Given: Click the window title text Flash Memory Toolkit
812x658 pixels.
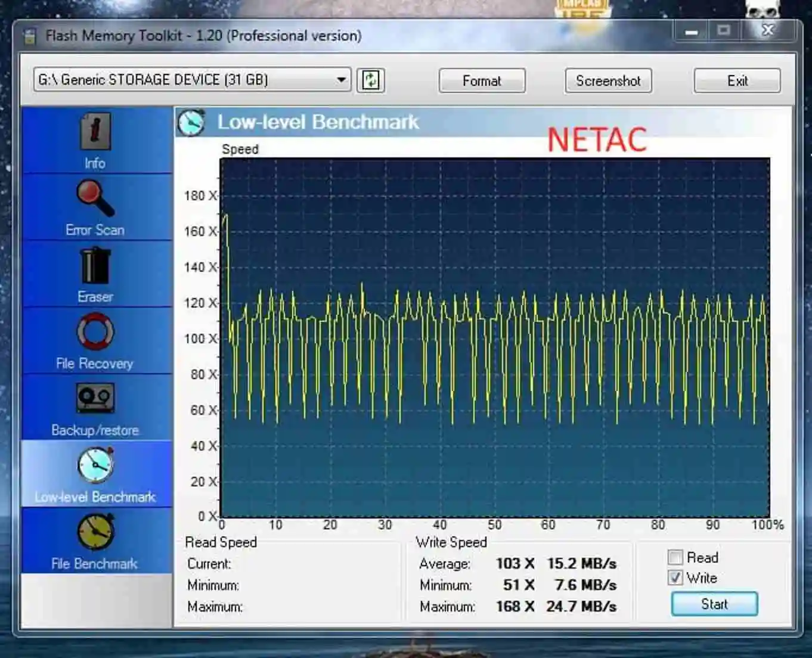Looking at the screenshot, I should (x=203, y=36).
